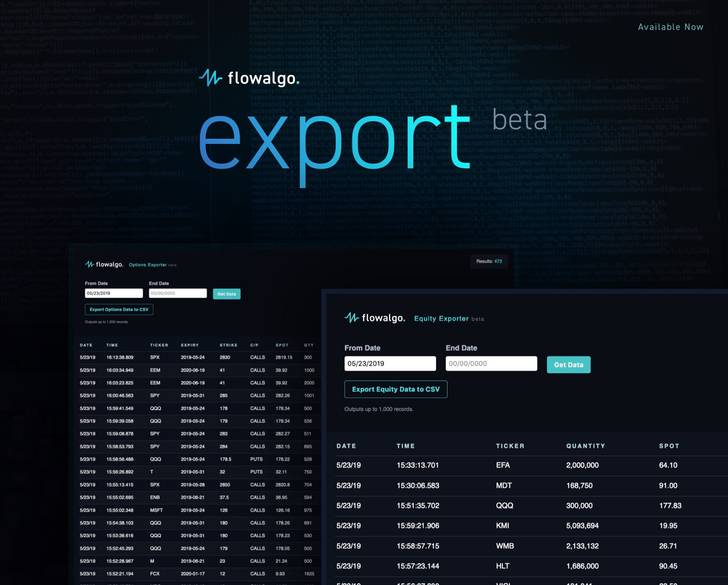This screenshot has width=728, height=585.
Task: Click the Options Exporter title text
Action: (x=148, y=265)
